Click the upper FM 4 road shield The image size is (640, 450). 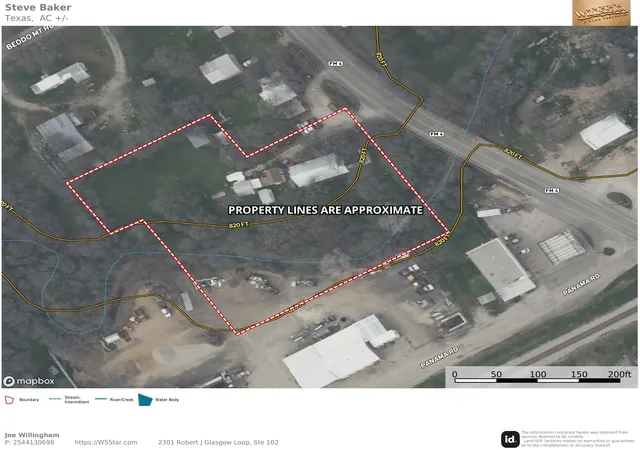point(336,64)
